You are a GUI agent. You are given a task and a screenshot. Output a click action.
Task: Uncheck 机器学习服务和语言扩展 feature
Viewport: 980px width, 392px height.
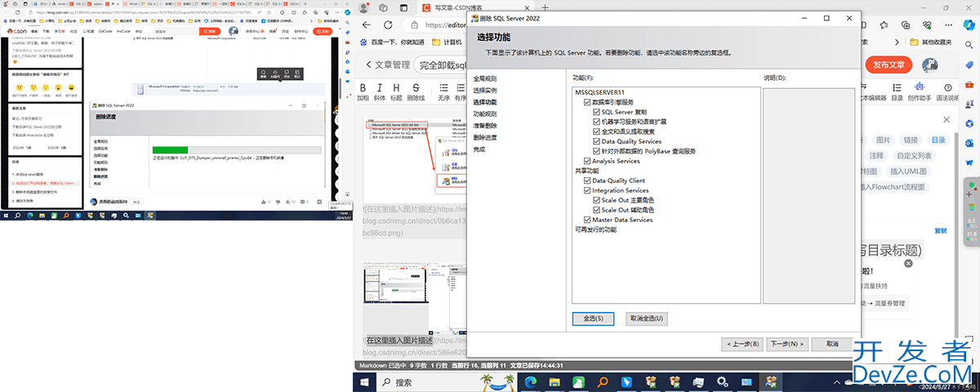[597, 122]
